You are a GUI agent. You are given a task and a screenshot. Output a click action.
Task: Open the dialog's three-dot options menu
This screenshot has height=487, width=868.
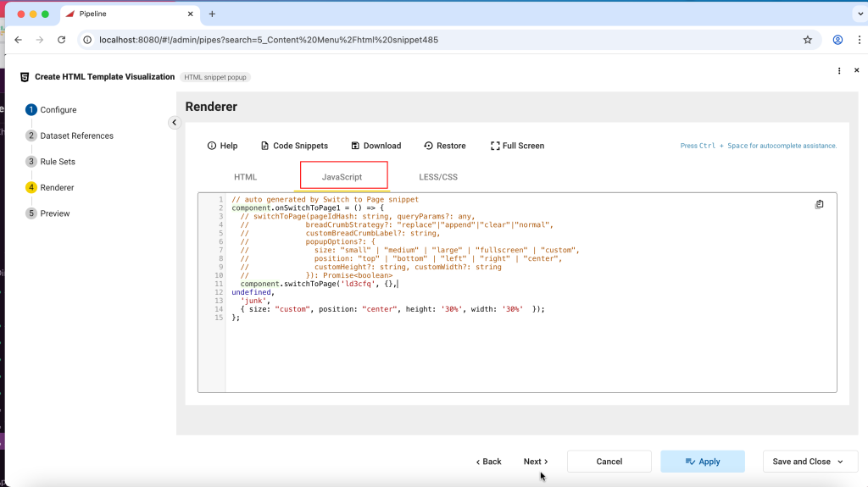pyautogui.click(x=839, y=71)
